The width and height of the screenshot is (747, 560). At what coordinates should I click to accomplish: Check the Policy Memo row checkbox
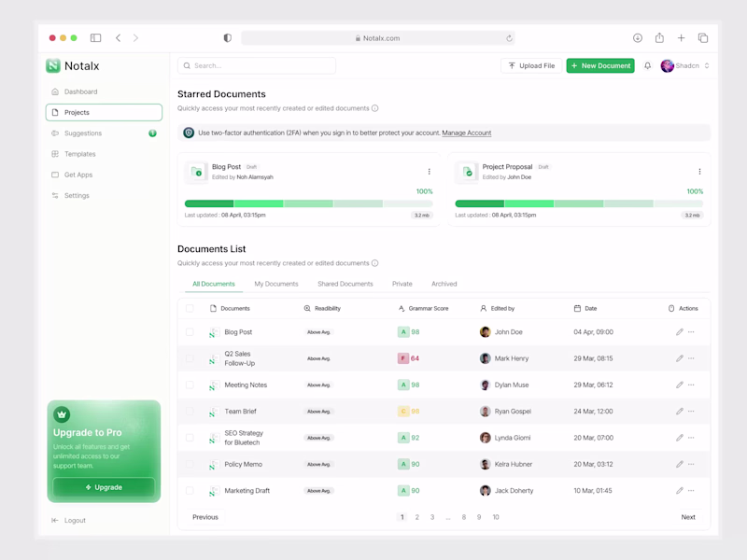[190, 464]
